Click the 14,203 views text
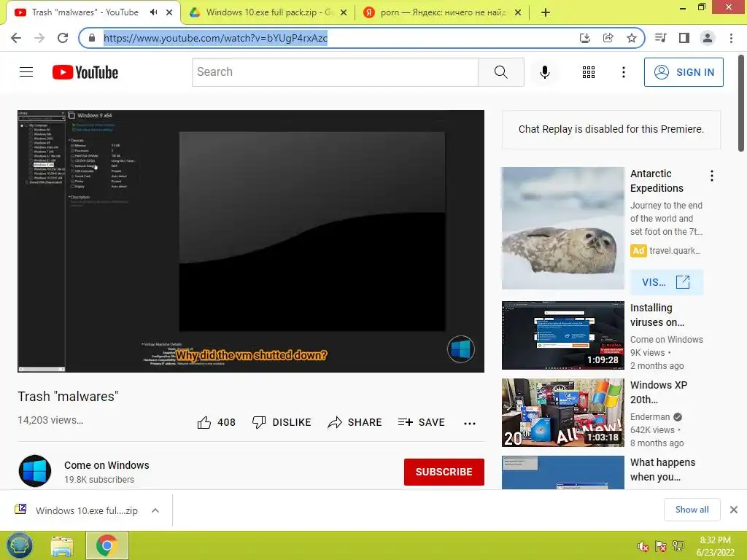The image size is (747, 560). coord(50,420)
